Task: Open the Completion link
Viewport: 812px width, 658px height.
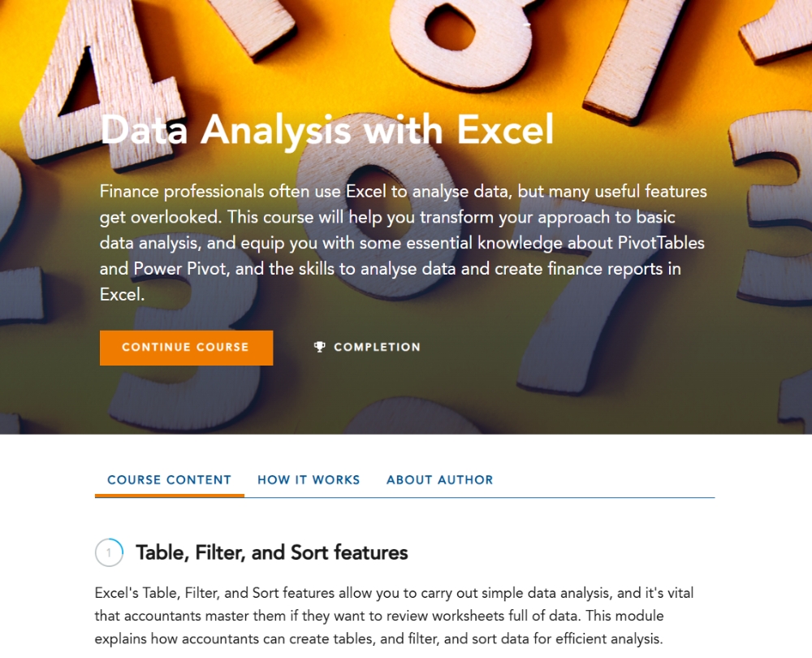Action: click(377, 347)
